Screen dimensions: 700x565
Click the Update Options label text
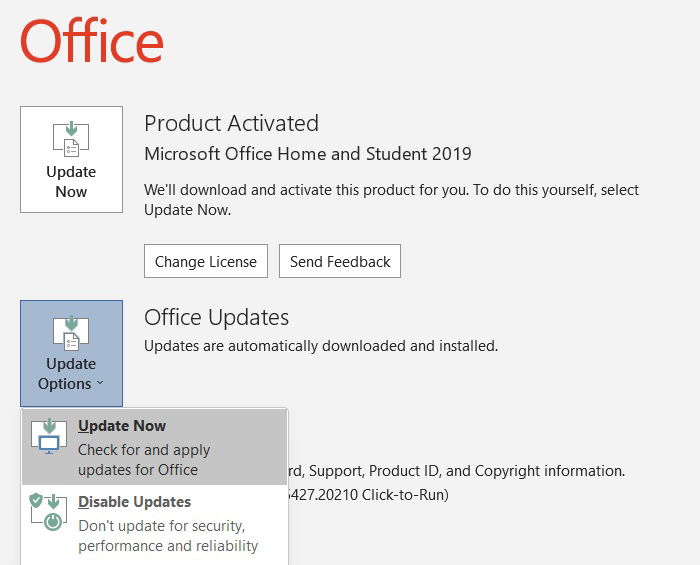point(68,373)
